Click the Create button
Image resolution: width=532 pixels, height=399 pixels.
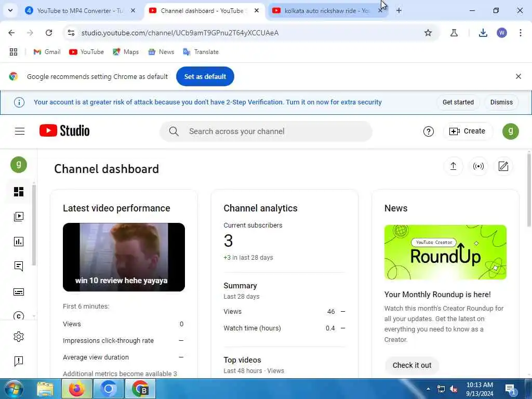point(468,131)
